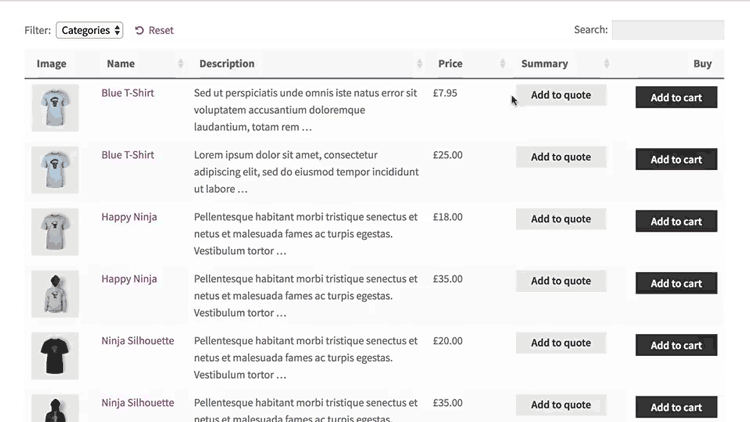Open the grey Happy Ninja t-shirt image
750x422 pixels.
pos(55,232)
